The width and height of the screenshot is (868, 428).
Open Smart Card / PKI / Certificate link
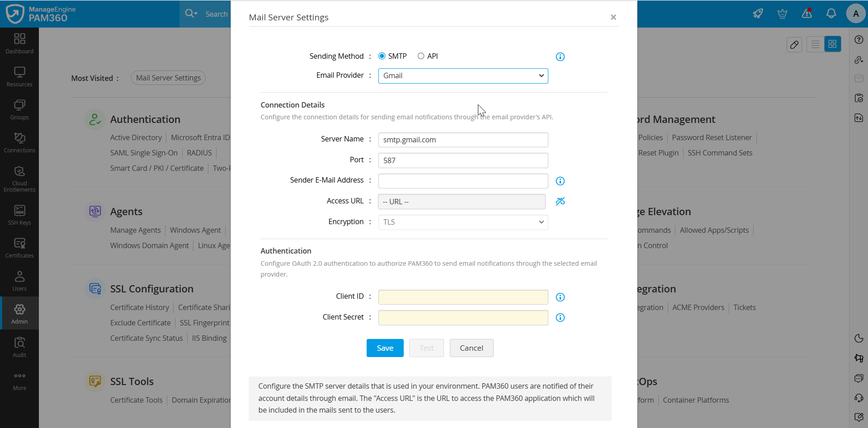pyautogui.click(x=157, y=168)
